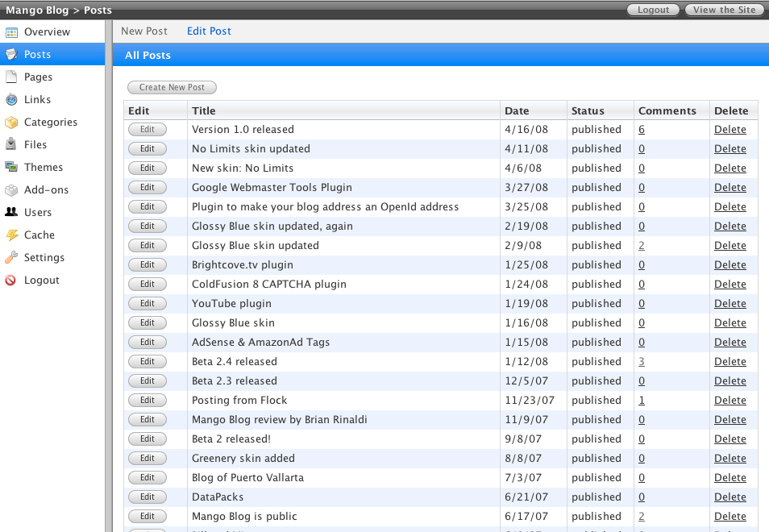Click title 'Mango Blog review by Brian Rinaldi'
Screen dimensions: 769x532
(280, 420)
